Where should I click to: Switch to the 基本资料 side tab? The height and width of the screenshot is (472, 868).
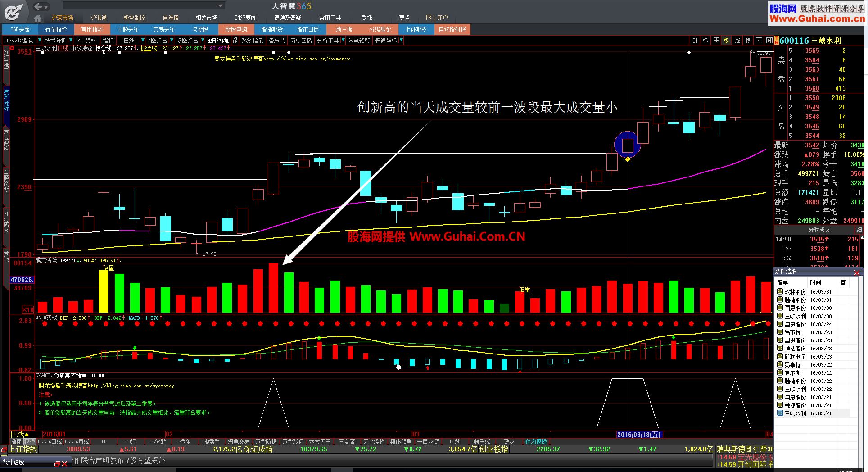click(6, 140)
